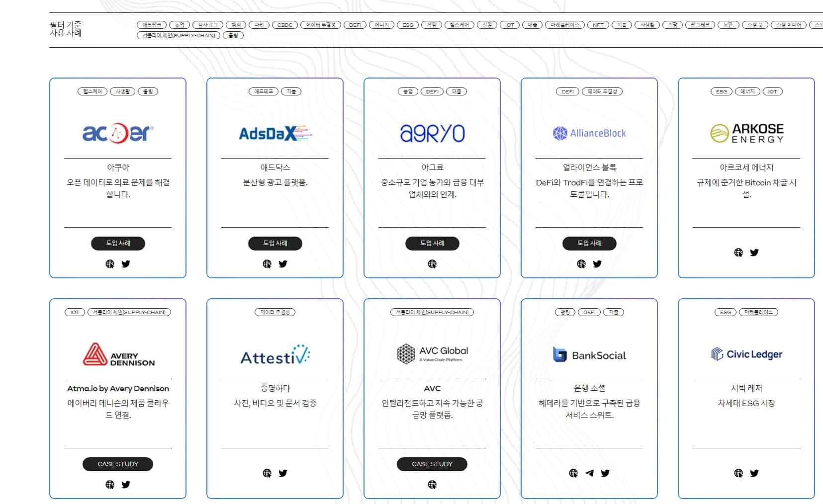The image size is (823, 504).
Task: Click the BankSocial logo image
Action: [x=589, y=354]
